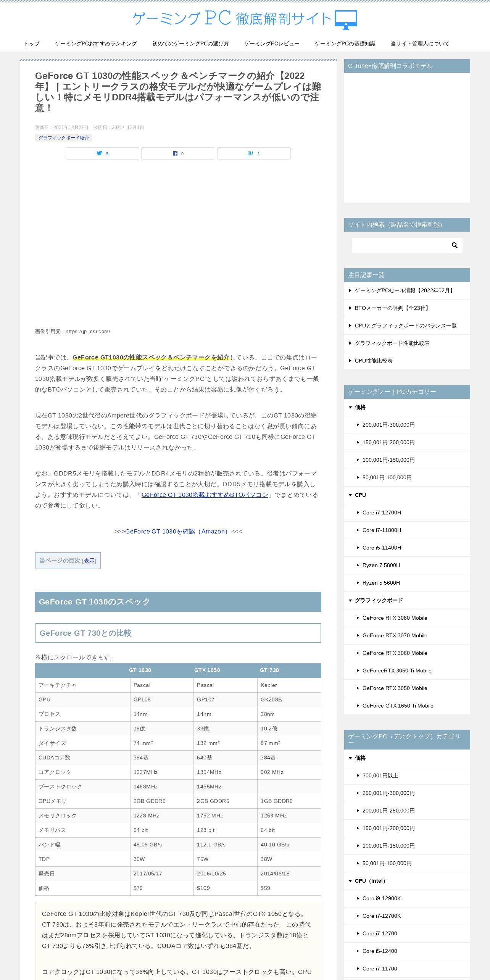
Task: Click the 1468MHz boost clock cell
Action: 162,787
